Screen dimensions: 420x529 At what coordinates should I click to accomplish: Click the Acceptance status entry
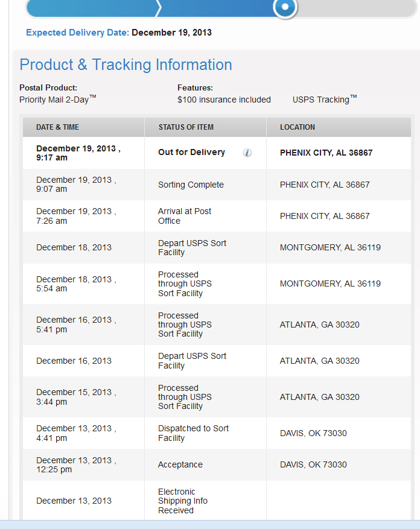tap(180, 464)
